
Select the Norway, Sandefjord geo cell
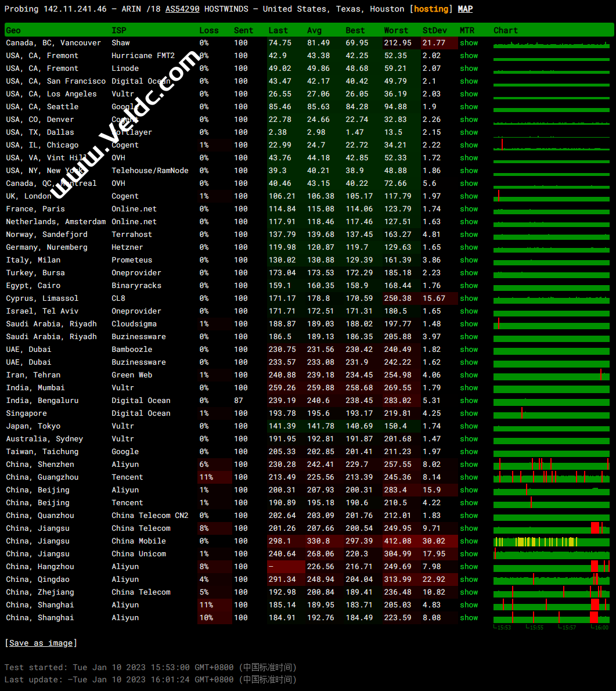tap(46, 235)
